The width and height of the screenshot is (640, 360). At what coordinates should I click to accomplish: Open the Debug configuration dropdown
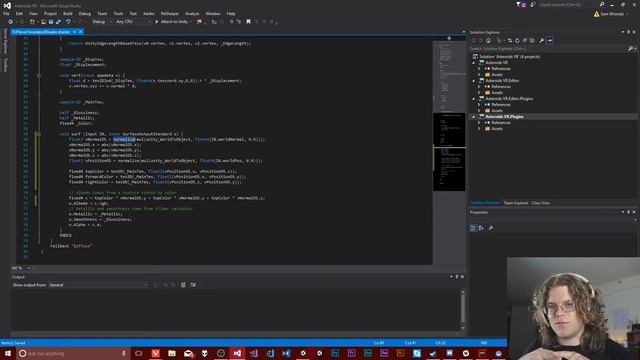click(x=101, y=22)
